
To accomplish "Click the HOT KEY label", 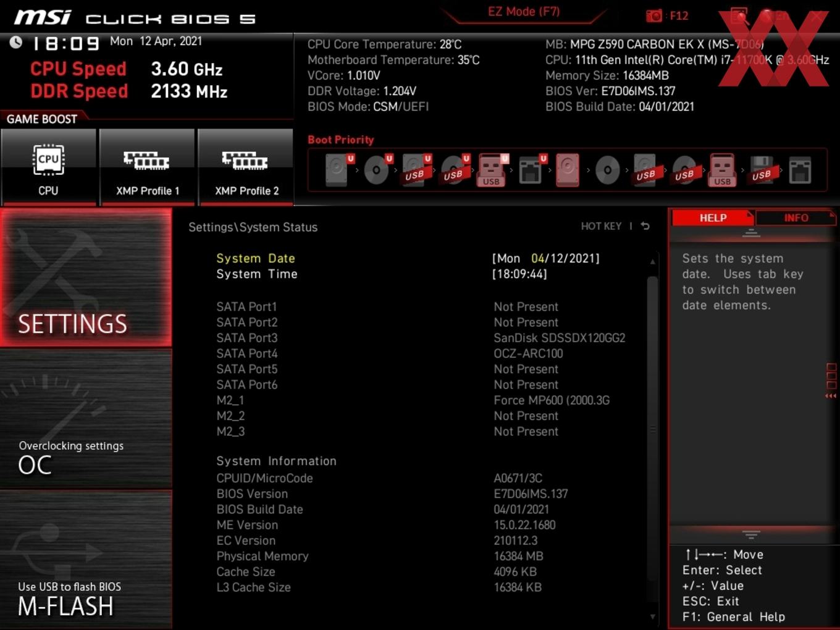I will (x=601, y=226).
